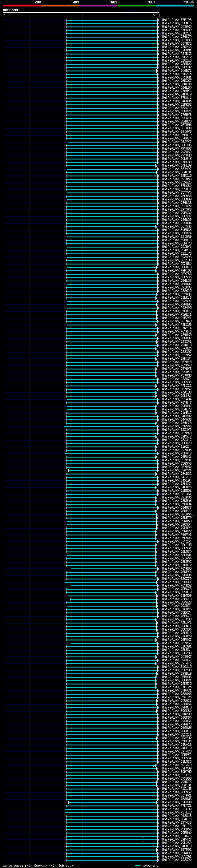Click the UniRef100_Q4F8J9 label
Screen dimensions: 197x868
click(x=176, y=94)
